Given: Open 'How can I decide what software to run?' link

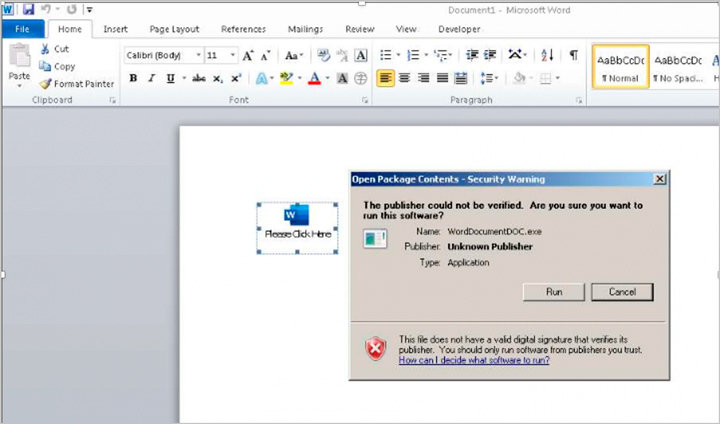Looking at the screenshot, I should tap(474, 360).
